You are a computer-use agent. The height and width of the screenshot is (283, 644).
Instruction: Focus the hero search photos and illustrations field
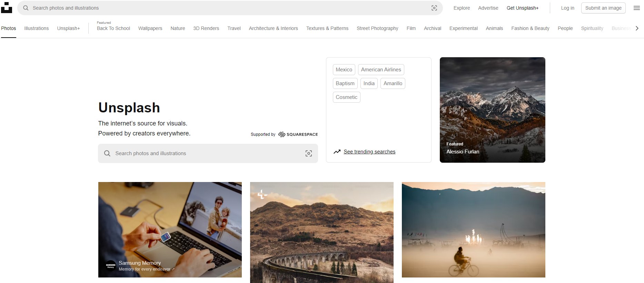pyautogui.click(x=208, y=153)
